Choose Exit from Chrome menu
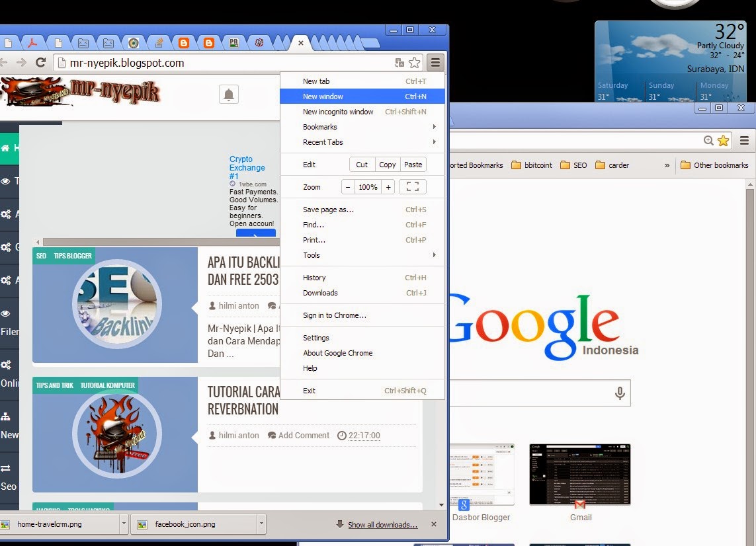 tap(362, 391)
